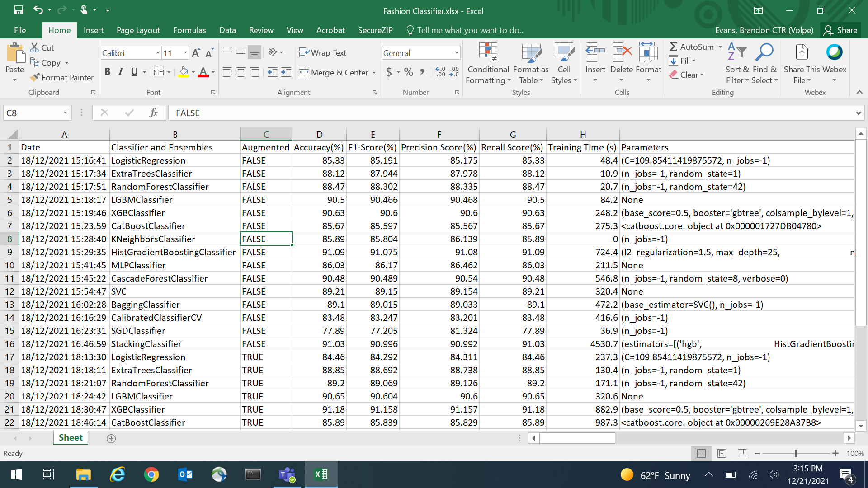868x488 pixels.
Task: Toggle Bold formatting
Action: click(x=107, y=72)
